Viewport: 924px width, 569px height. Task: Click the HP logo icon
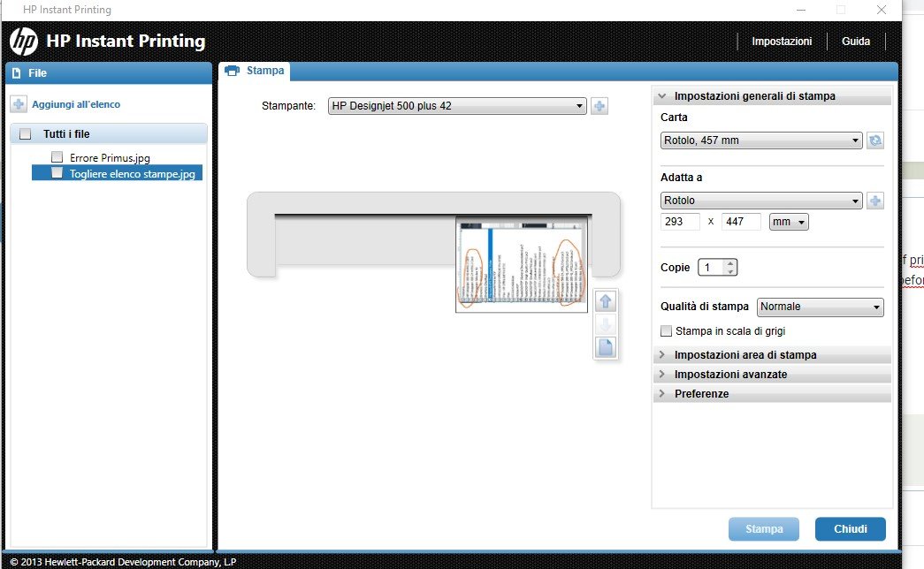[24, 42]
